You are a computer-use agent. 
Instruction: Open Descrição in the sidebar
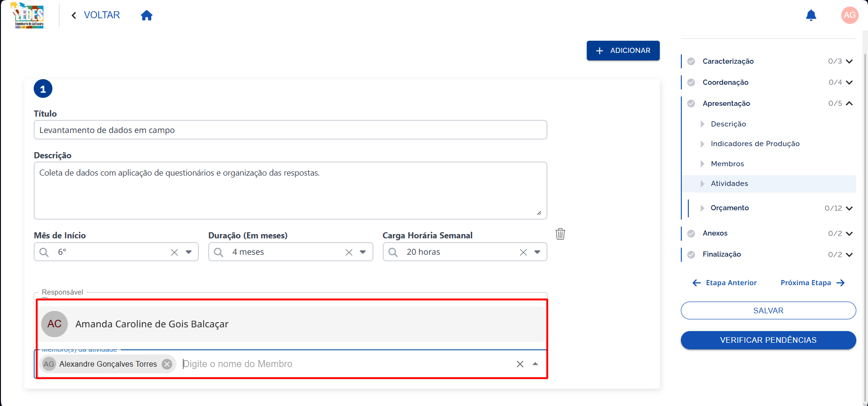(728, 124)
